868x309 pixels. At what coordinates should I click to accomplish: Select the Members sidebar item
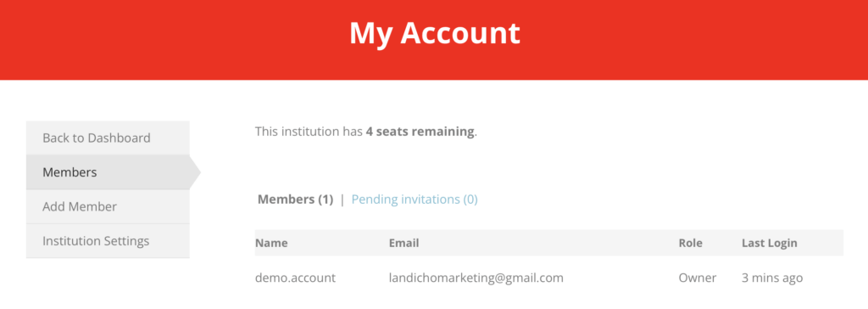coord(108,172)
